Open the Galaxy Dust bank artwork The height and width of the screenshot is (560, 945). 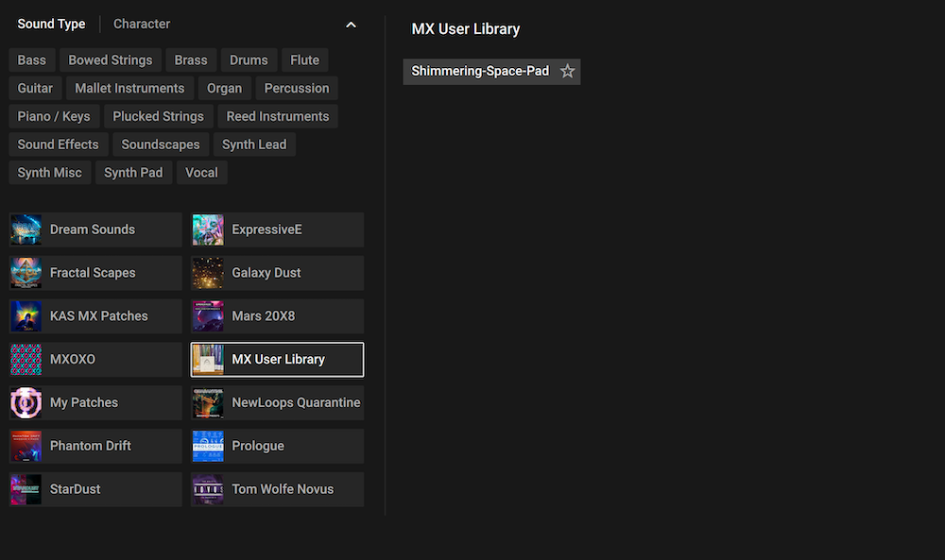208,273
